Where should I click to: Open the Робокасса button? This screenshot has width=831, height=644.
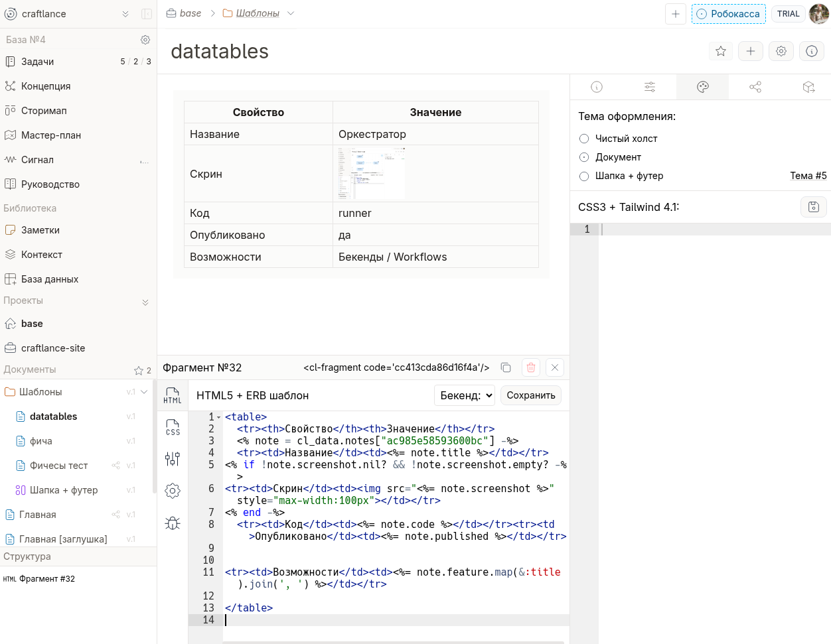click(728, 14)
